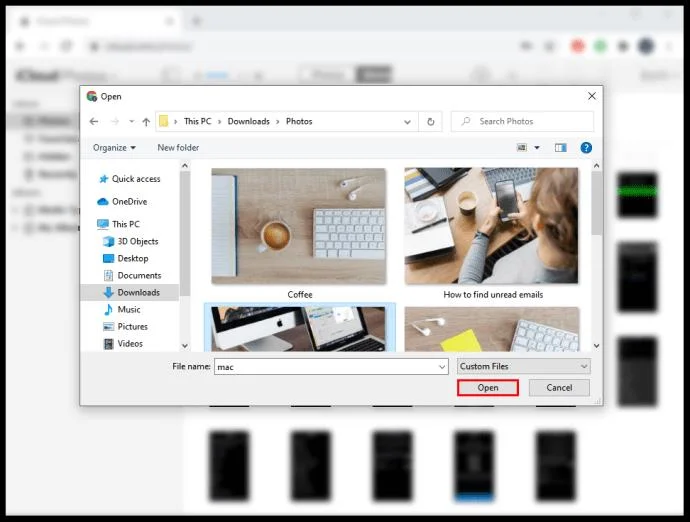Image resolution: width=690 pixels, height=522 pixels.
Task: Go back with the left arrow
Action: click(94, 121)
